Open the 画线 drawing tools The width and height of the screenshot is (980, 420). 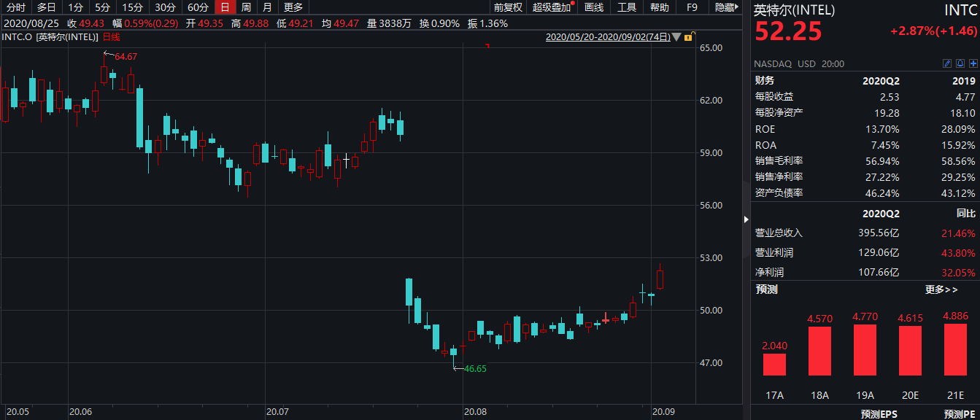[x=594, y=7]
